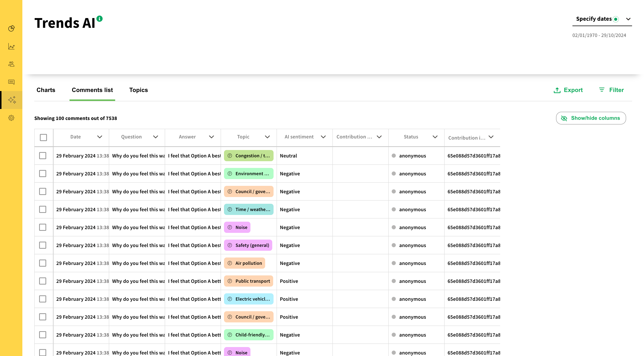644x356 pixels.
Task: Select the Trends AI sparkle sidebar icon
Action: click(x=12, y=100)
